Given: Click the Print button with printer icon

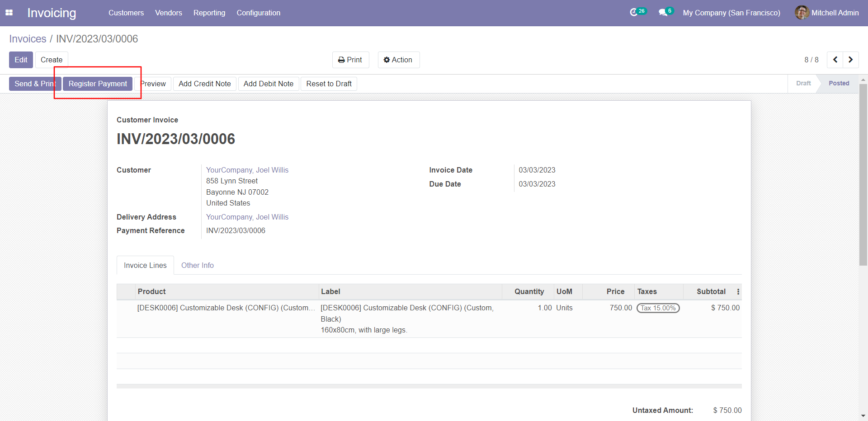Looking at the screenshot, I should [x=350, y=60].
